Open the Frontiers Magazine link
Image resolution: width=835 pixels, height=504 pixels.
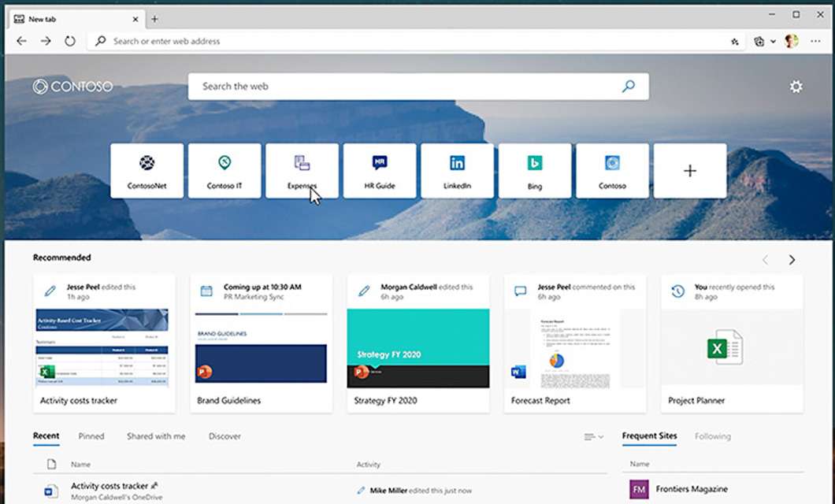click(x=692, y=488)
